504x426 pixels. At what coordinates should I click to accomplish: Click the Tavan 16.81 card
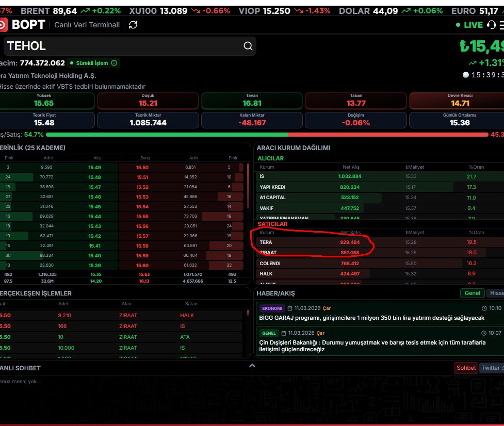coord(252,101)
